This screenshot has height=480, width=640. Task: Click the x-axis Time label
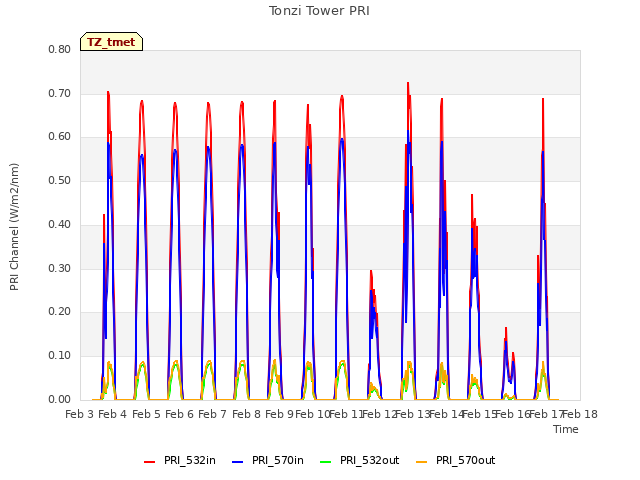[566, 429]
